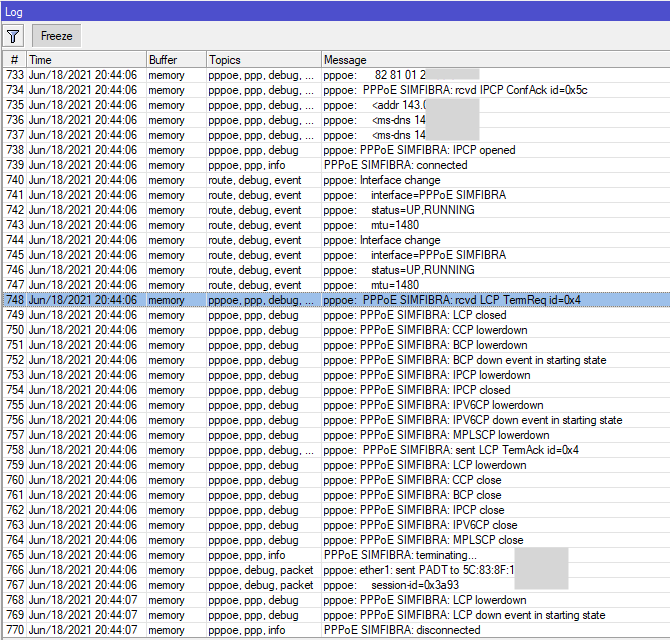Click the Message column header
The height and width of the screenshot is (640, 670).
pyautogui.click(x=496, y=60)
